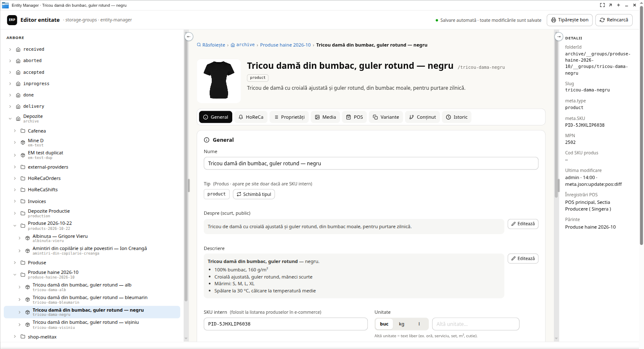Collapse the 'Produse haine 2026-10' folder
This screenshot has width=644, height=349.
tap(15, 275)
